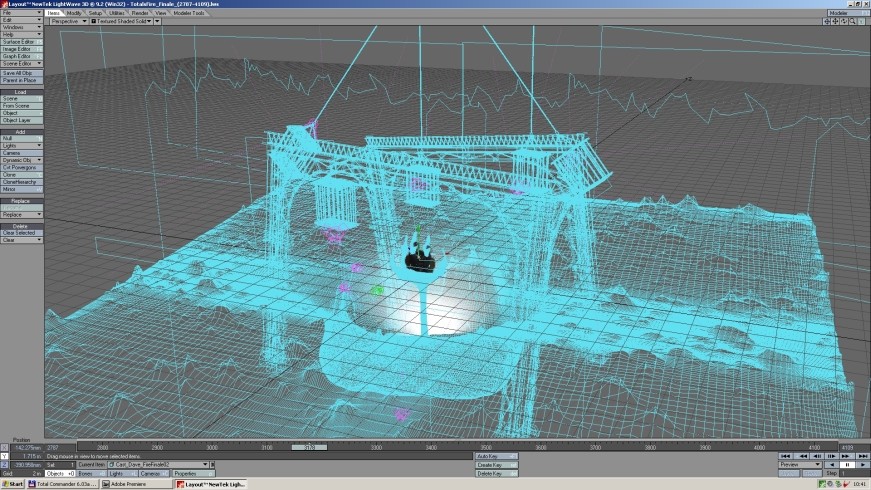Switch to the Modify tab
The image size is (871, 490).
pyautogui.click(x=75, y=13)
